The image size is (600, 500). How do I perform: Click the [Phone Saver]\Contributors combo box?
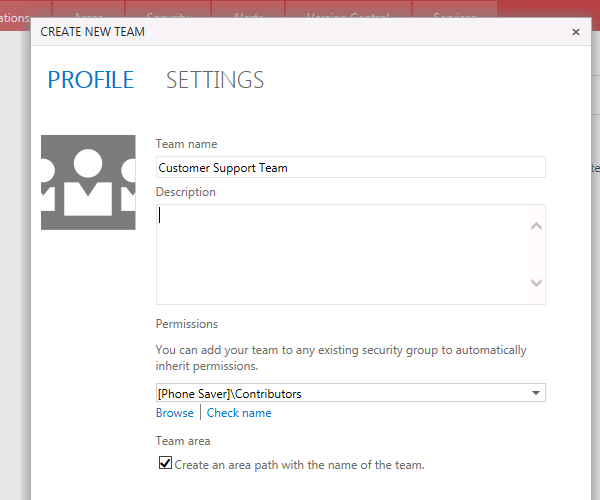click(351, 393)
